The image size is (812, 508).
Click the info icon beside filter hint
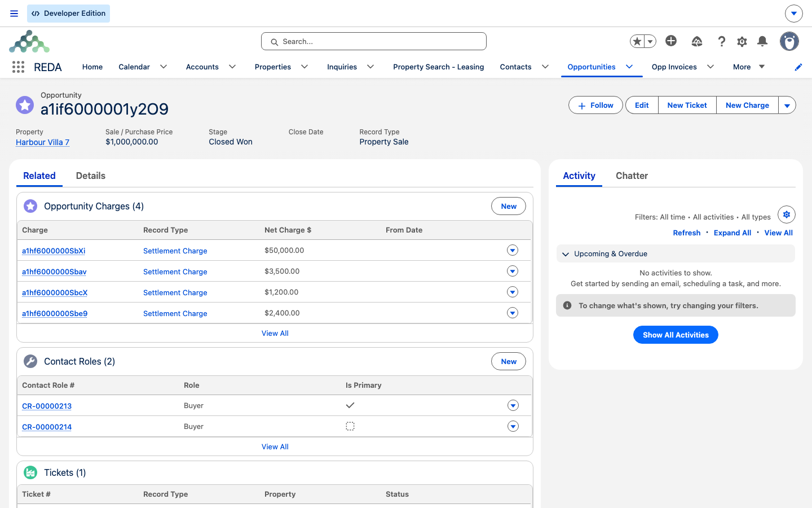tap(567, 305)
